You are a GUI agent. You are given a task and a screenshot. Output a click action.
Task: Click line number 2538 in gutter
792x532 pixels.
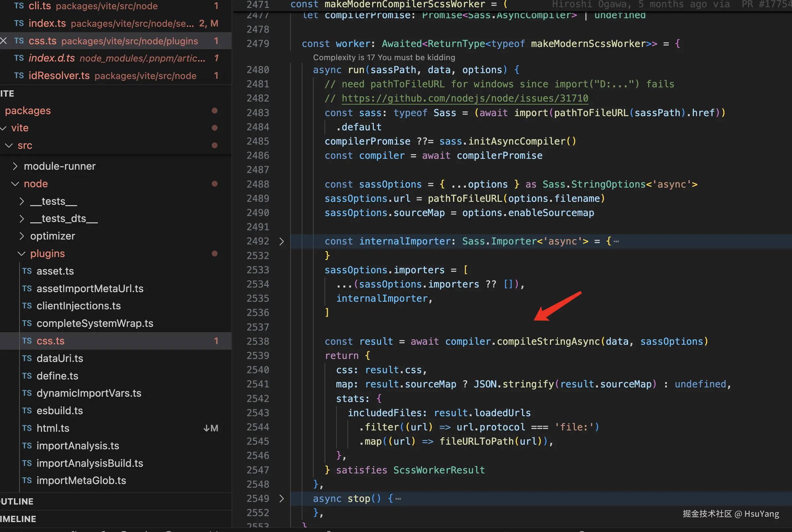coord(258,341)
